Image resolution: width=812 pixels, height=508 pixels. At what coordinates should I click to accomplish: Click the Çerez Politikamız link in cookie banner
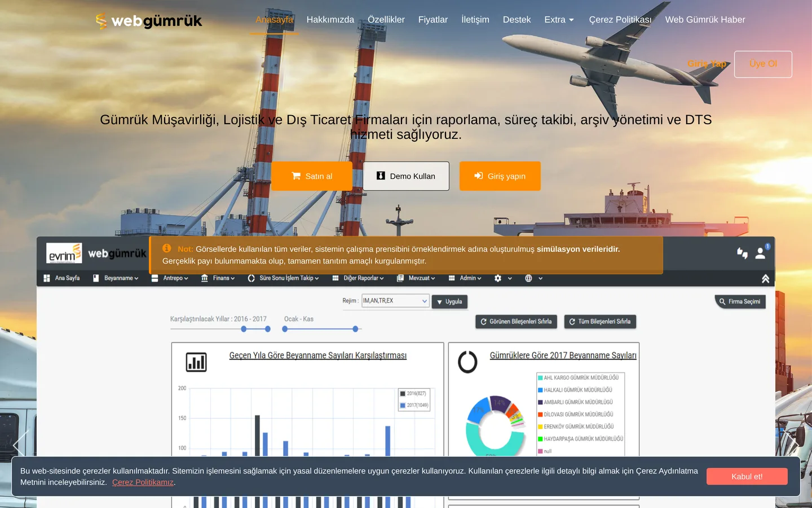click(143, 482)
